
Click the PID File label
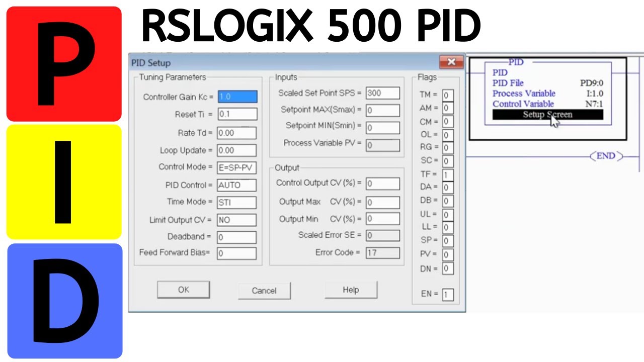click(x=508, y=83)
